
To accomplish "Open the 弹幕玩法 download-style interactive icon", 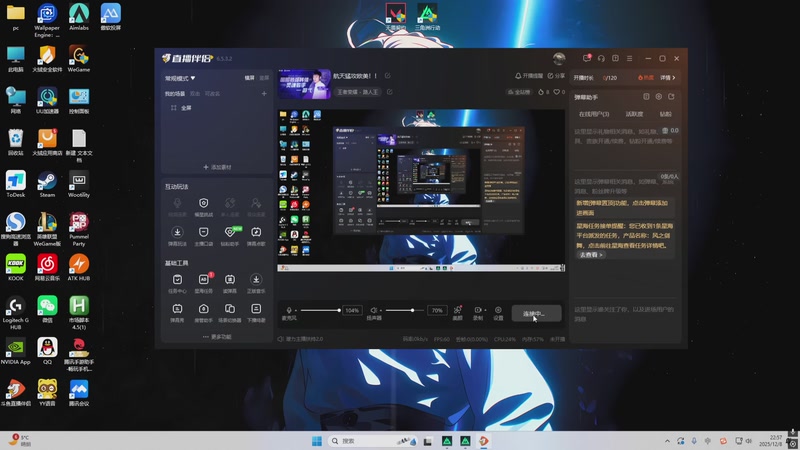I will click(x=177, y=235).
